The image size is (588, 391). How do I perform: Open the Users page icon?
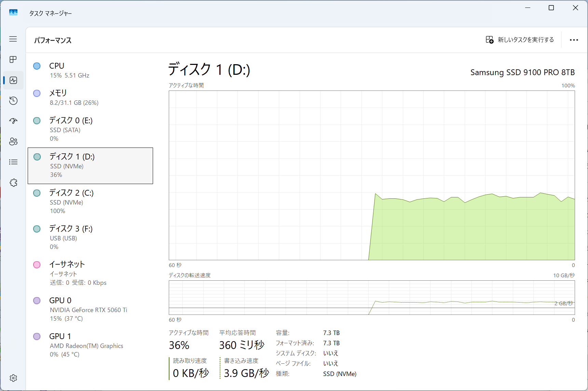(13, 142)
